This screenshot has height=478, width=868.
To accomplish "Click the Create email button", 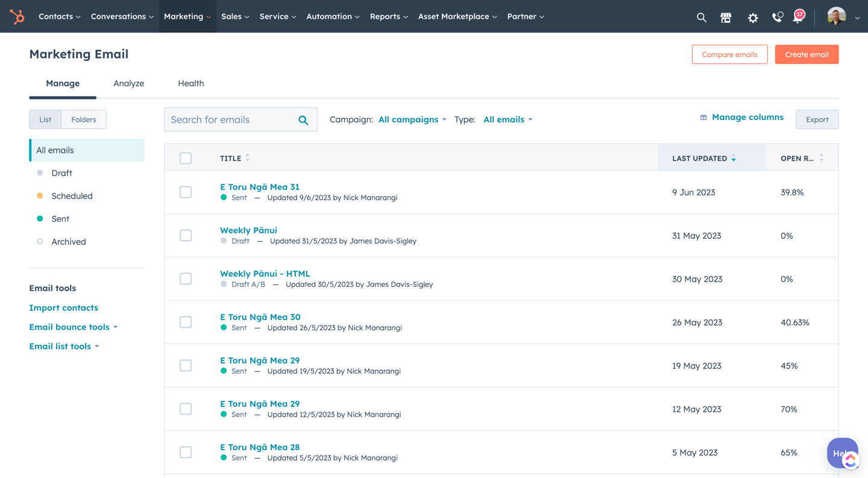I will (807, 54).
